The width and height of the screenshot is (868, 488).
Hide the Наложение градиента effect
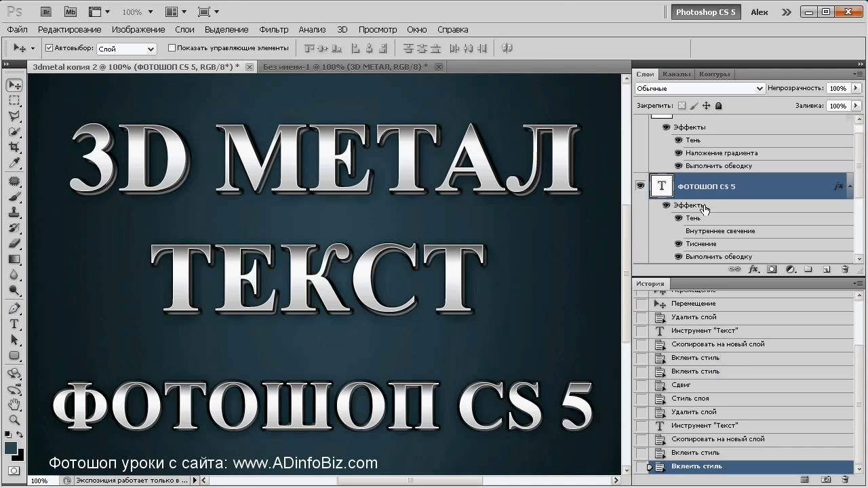tap(678, 153)
